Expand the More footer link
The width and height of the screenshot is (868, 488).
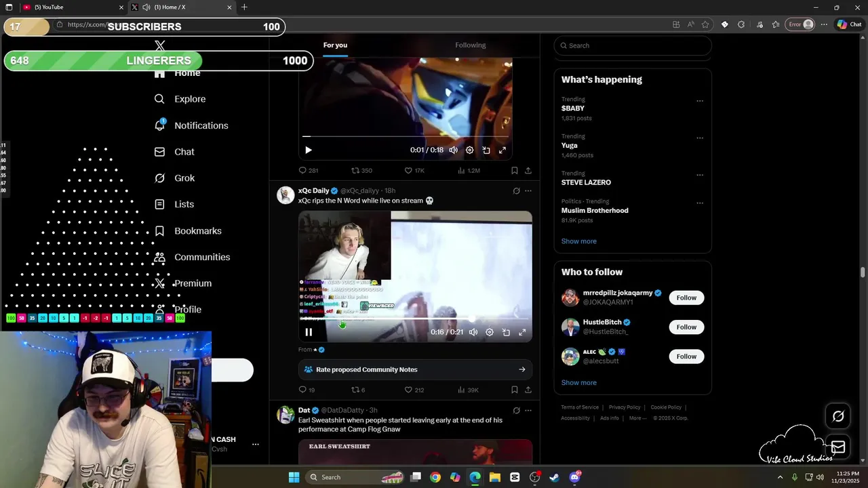coord(637,418)
